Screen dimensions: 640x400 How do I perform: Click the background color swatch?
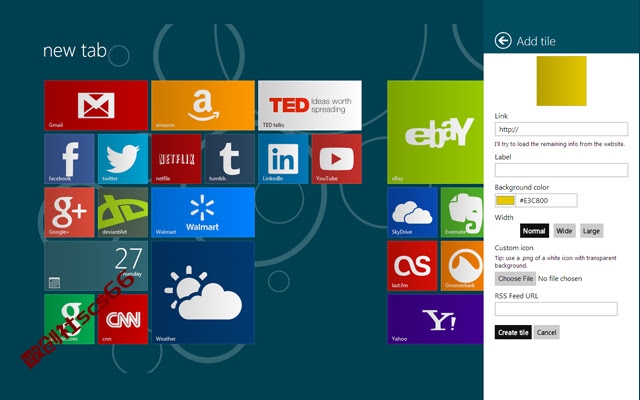(x=505, y=200)
